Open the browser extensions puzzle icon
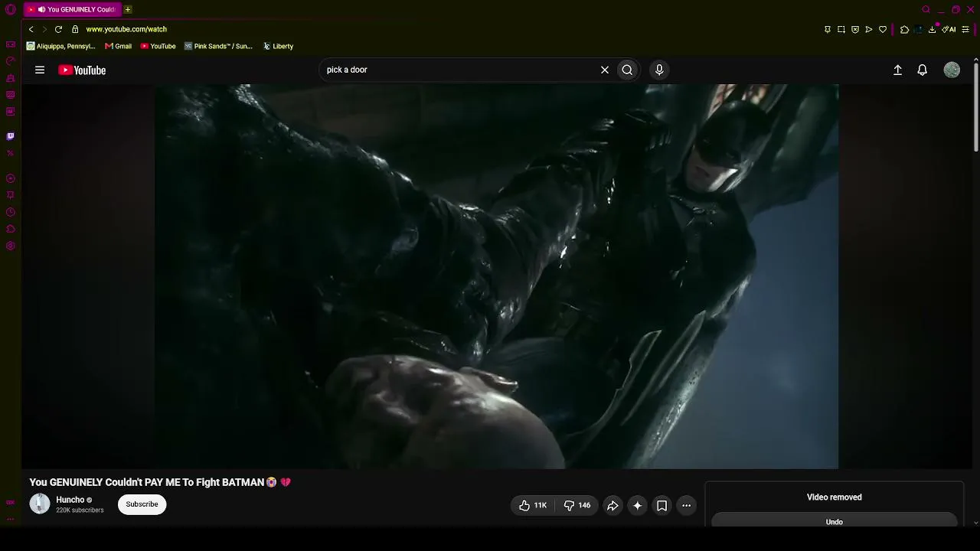 905,29
